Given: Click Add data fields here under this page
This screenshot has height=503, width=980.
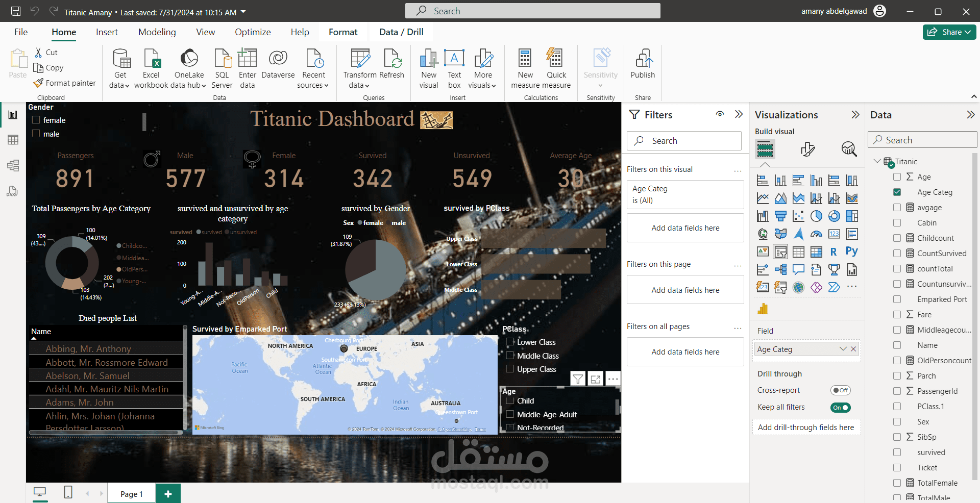Looking at the screenshot, I should click(685, 290).
